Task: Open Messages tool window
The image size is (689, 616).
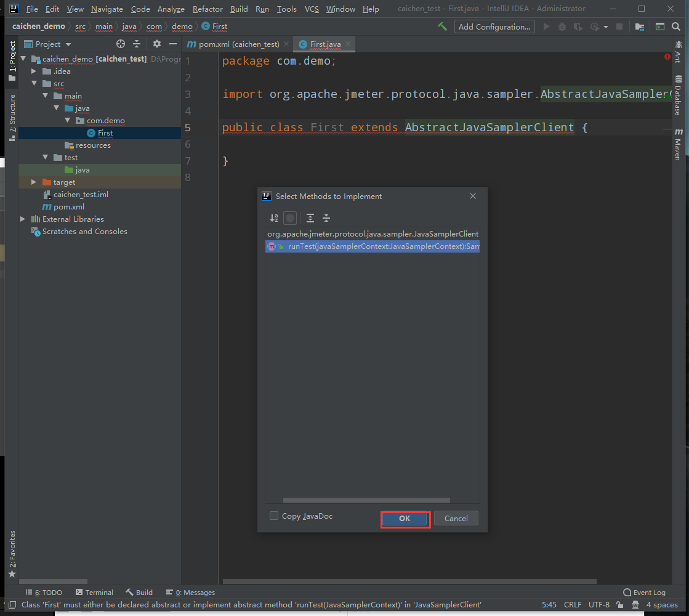Action: [x=190, y=592]
